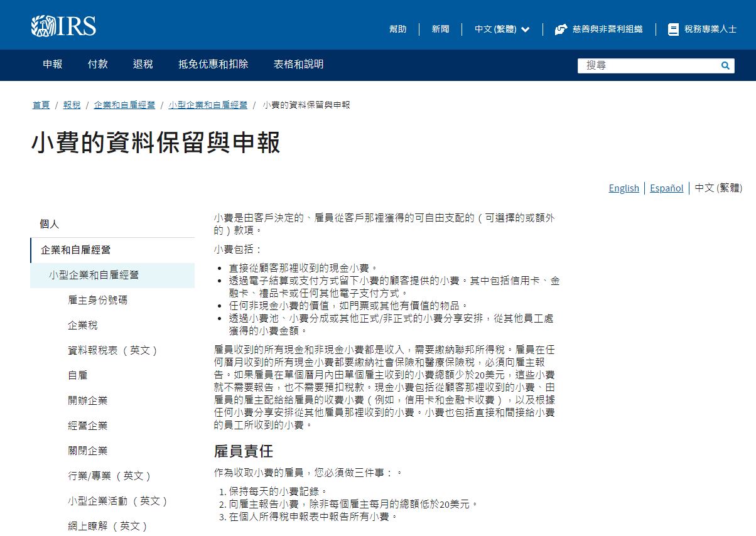The width and height of the screenshot is (756, 536).
Task: Open the 申報 menu
Action: pyautogui.click(x=53, y=64)
